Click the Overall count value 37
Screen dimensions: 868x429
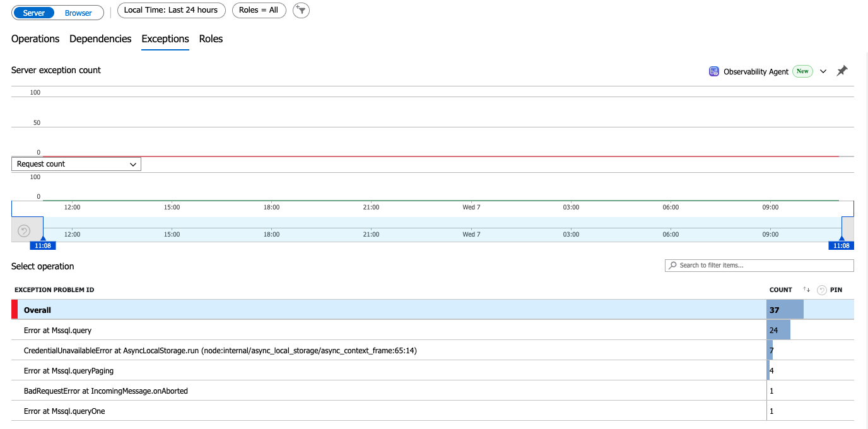[x=775, y=310]
